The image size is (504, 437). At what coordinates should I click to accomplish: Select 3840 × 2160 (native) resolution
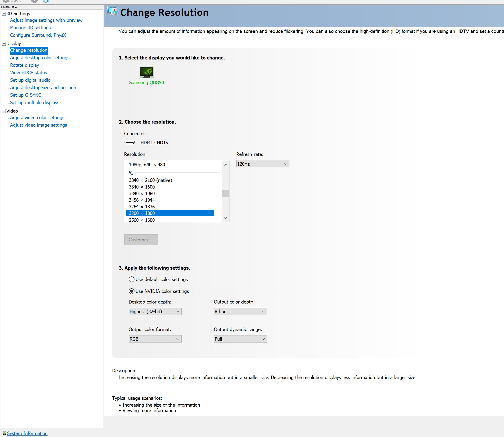click(150, 180)
